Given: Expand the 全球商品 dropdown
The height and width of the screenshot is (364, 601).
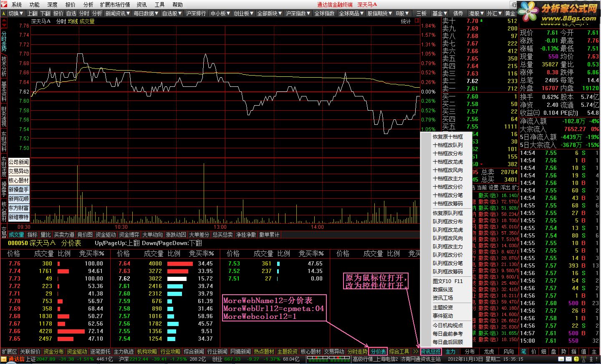Looking at the screenshot, I should [351, 13].
